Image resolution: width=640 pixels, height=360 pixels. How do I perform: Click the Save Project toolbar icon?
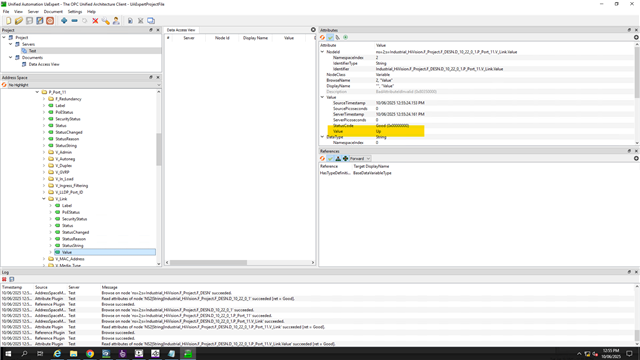pos(29,21)
